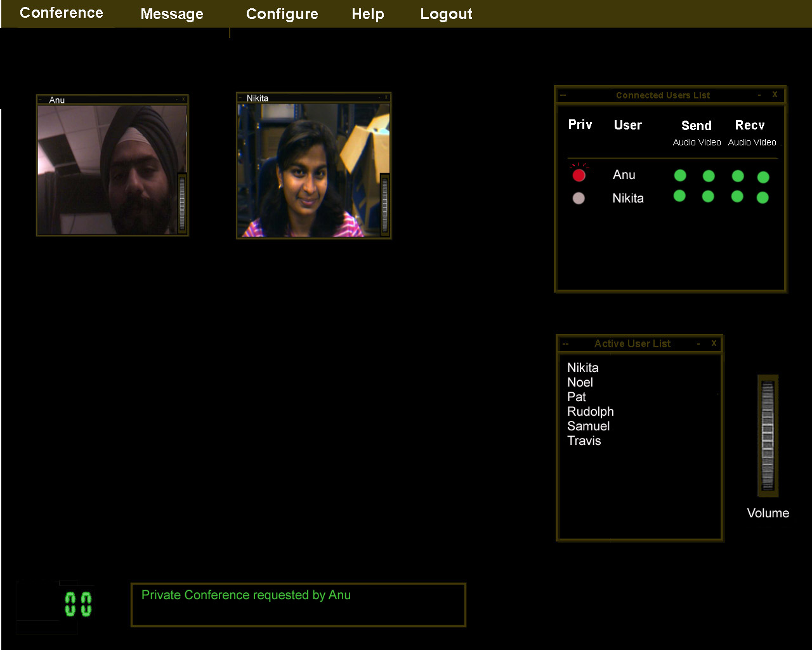The width and height of the screenshot is (812, 650).
Task: Click Anu's video thumbnail
Action: click(x=107, y=170)
